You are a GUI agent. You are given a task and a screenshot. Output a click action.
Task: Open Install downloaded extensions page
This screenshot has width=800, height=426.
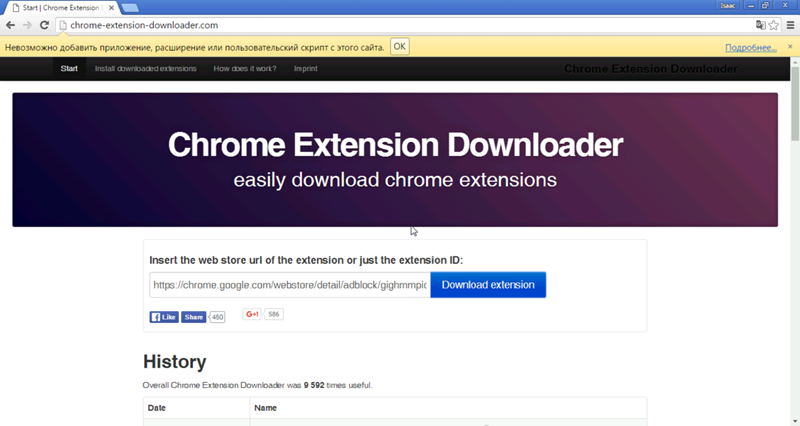(145, 68)
